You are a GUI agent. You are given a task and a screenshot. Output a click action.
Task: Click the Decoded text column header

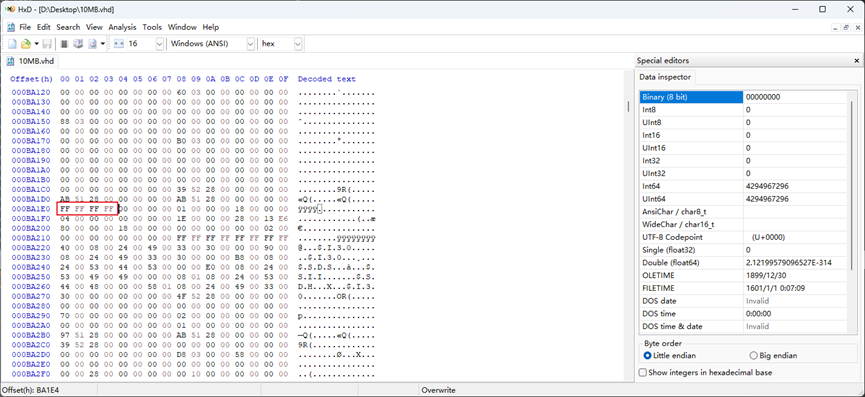[327, 79]
